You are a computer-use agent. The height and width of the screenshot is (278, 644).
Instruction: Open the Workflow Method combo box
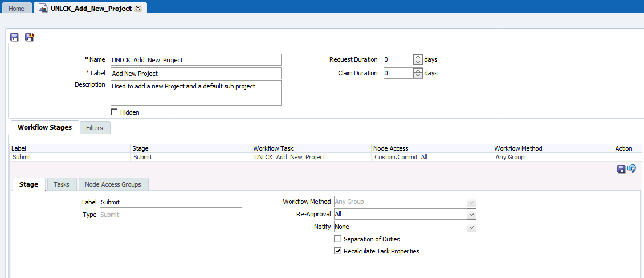point(471,202)
